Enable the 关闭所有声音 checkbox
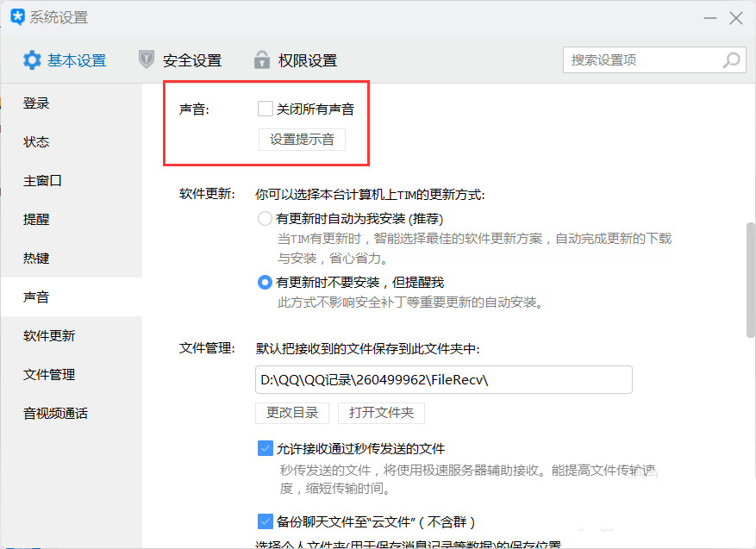 (x=266, y=109)
